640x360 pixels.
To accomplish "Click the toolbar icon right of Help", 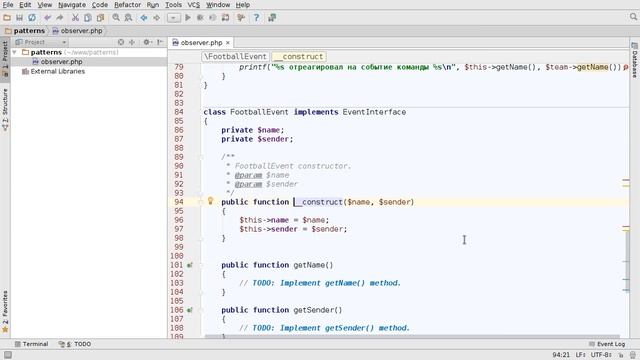I will click(x=272, y=18).
